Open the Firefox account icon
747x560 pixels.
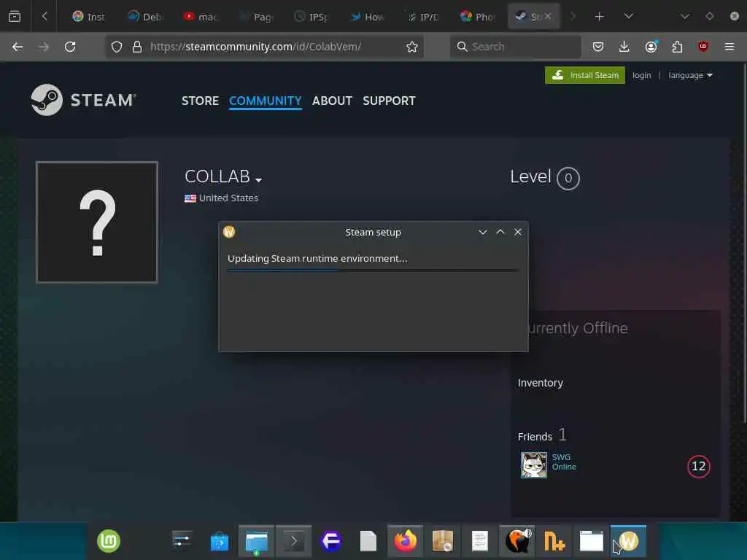coord(651,47)
